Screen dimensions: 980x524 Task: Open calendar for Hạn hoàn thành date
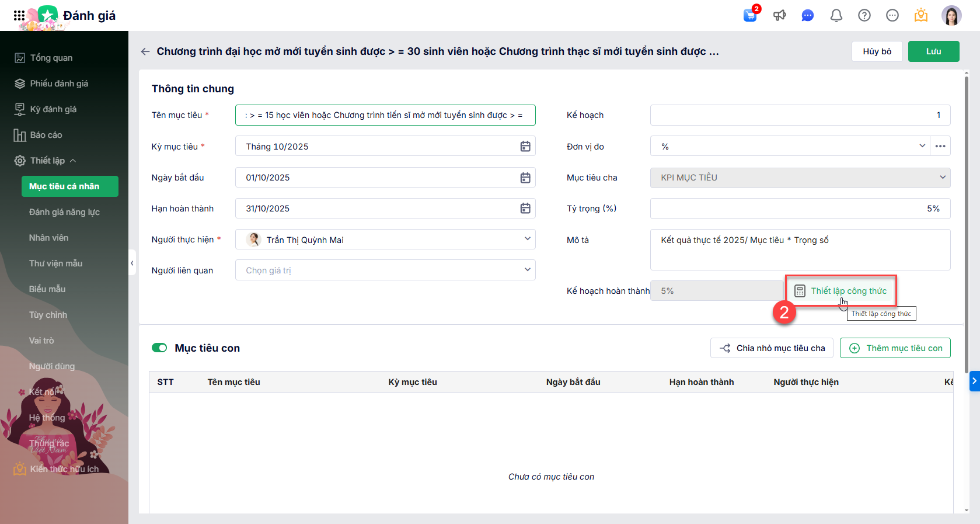[x=525, y=209]
